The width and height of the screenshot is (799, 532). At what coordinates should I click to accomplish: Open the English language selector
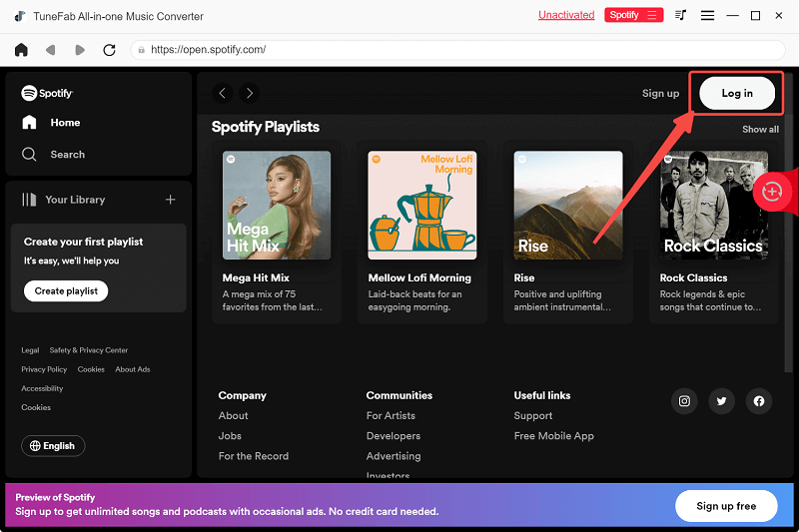click(53, 446)
